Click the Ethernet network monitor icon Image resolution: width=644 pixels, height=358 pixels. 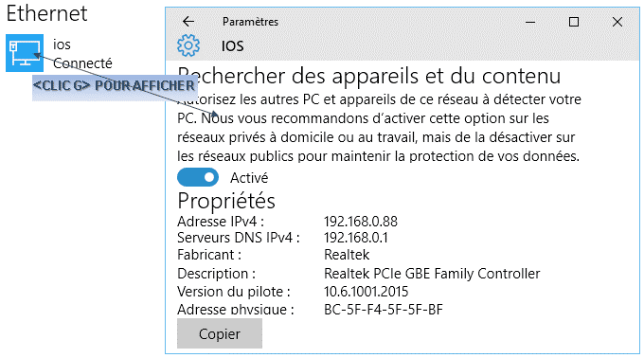tap(25, 53)
